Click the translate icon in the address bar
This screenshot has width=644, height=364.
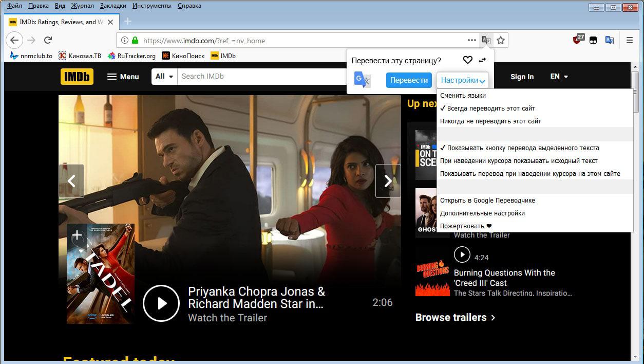click(x=486, y=40)
